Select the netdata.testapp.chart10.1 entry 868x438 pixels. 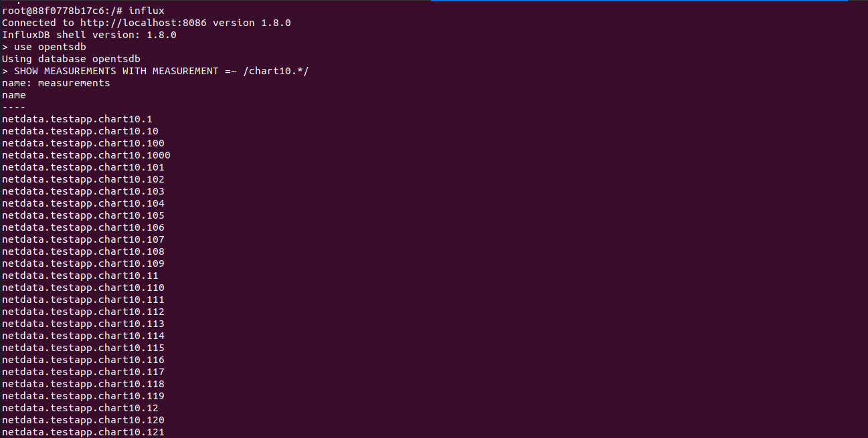(77, 119)
